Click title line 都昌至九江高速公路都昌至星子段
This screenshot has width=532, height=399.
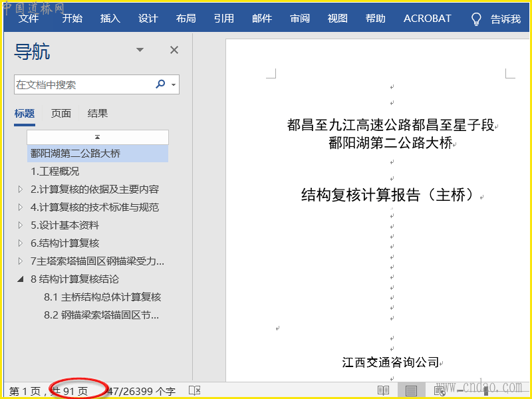390,125
